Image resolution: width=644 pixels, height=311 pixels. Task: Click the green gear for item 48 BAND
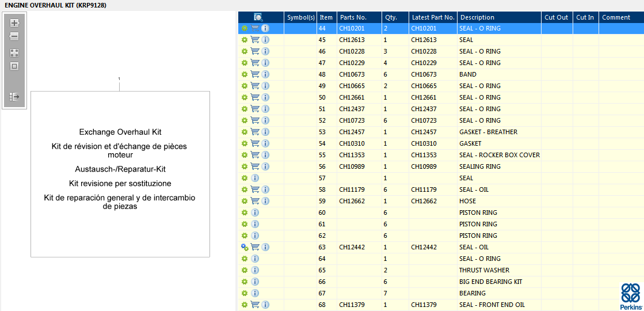click(245, 74)
